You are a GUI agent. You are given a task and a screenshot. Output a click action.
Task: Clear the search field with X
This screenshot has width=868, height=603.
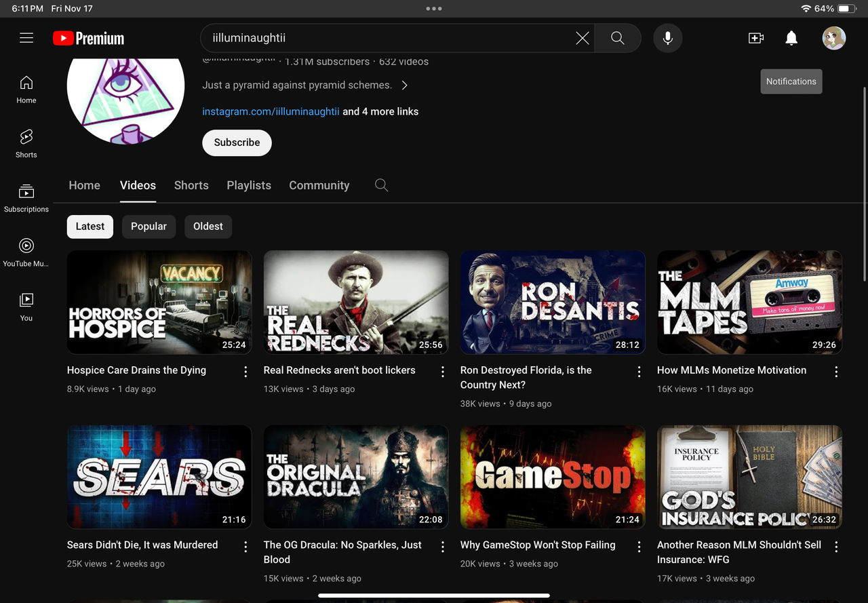click(x=582, y=39)
